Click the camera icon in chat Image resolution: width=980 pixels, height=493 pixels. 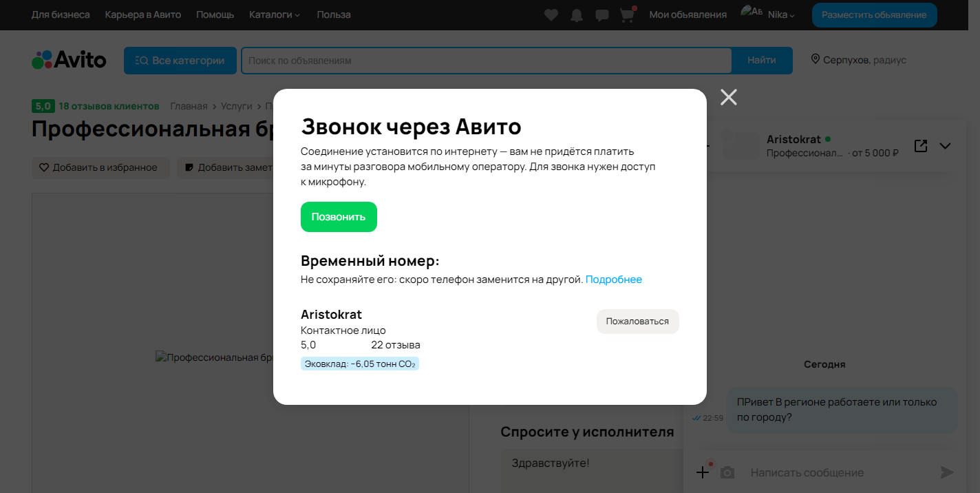coord(727,473)
